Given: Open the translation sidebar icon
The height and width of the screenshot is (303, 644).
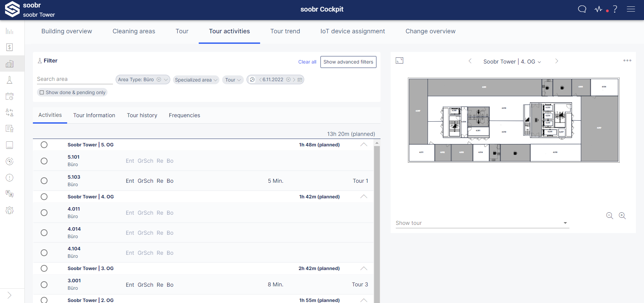Looking at the screenshot, I should 9,194.
